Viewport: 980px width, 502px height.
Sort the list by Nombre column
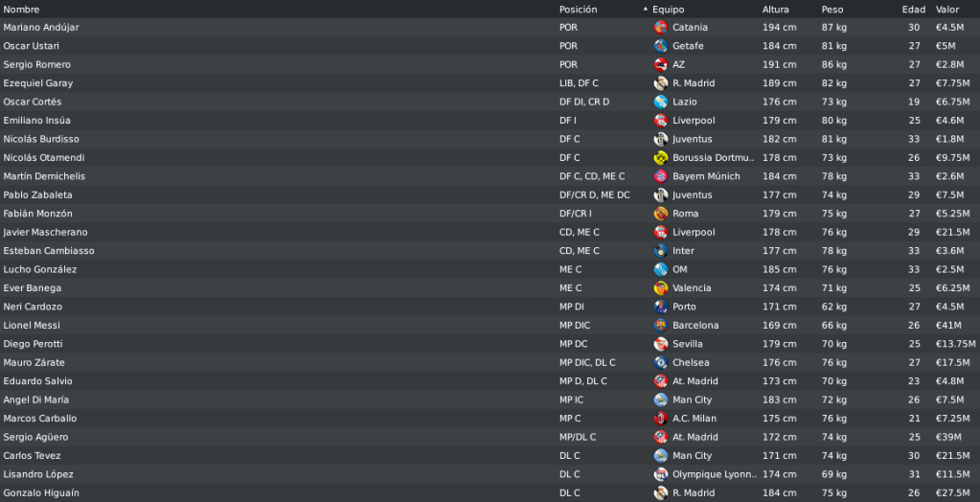[21, 10]
